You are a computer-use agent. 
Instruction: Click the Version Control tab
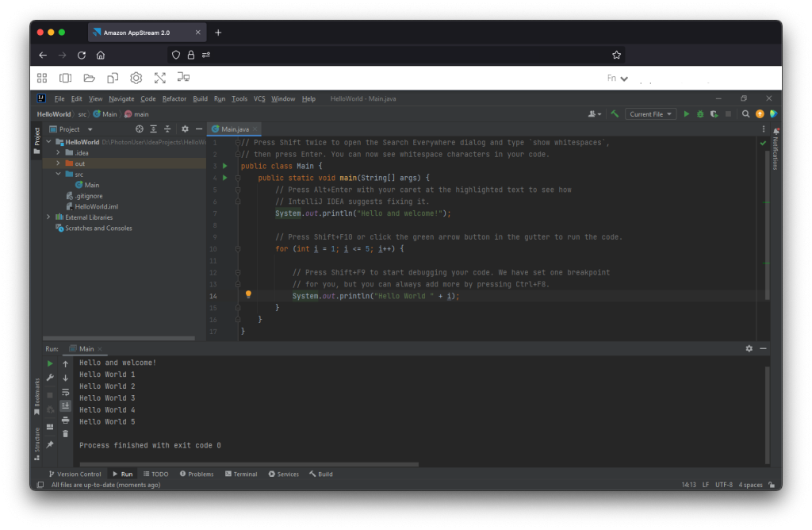[75, 474]
